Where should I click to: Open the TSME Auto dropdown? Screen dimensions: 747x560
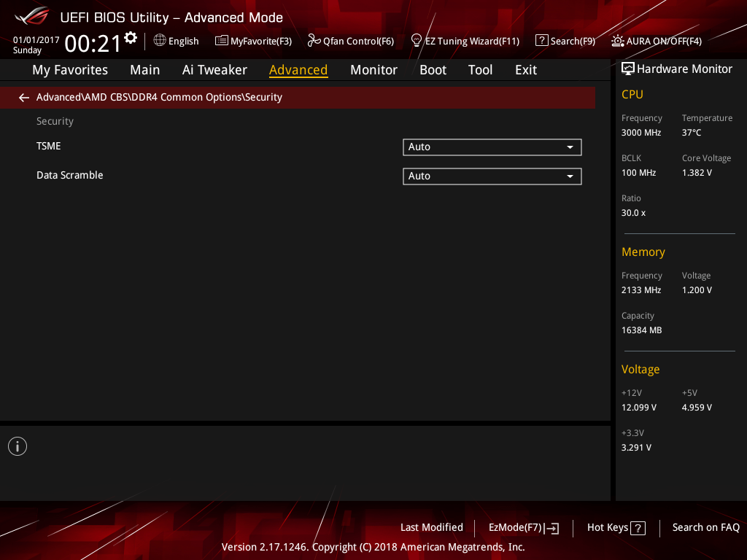coord(492,147)
